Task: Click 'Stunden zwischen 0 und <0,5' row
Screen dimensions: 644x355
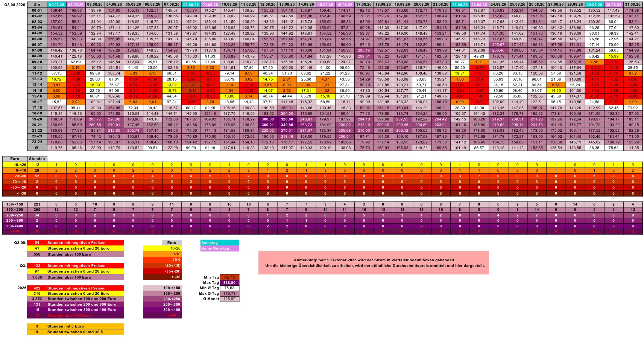Action: (76, 332)
